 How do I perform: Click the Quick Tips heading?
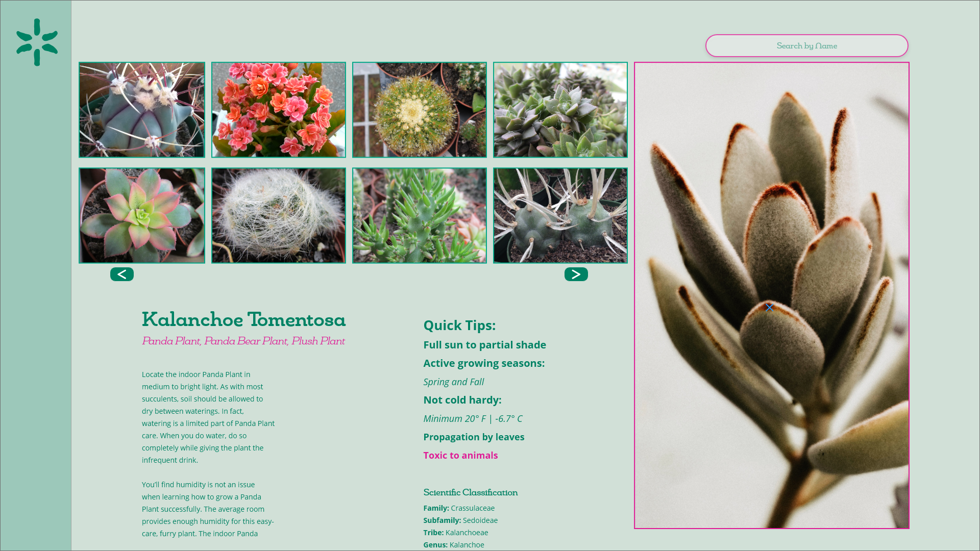[459, 325]
